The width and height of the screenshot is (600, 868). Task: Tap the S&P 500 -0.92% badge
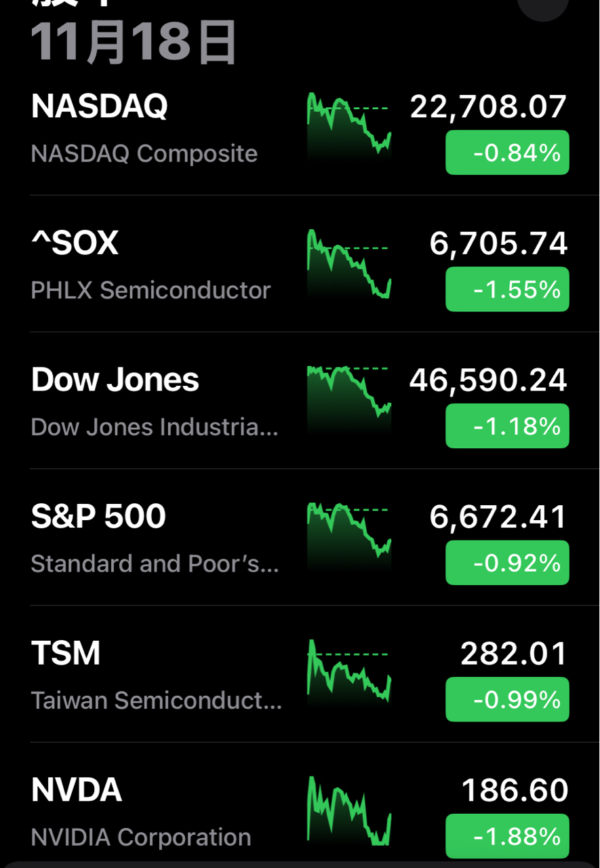click(x=507, y=563)
